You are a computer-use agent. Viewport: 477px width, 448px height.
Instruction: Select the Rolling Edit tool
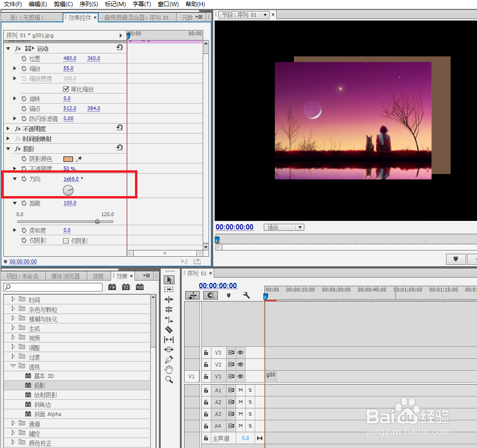pyautogui.click(x=169, y=310)
